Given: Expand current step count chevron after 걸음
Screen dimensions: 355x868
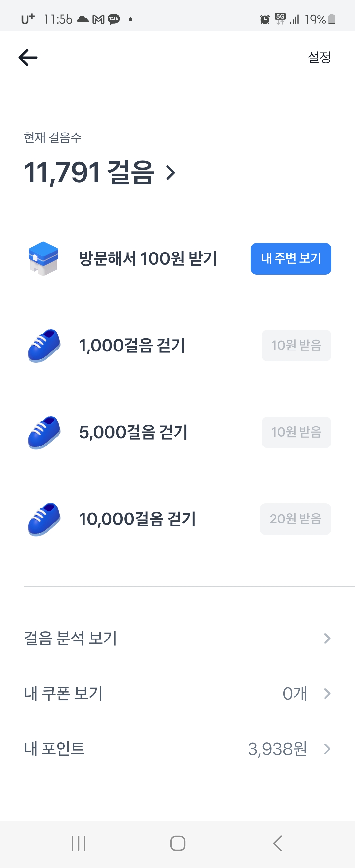Looking at the screenshot, I should click(171, 173).
